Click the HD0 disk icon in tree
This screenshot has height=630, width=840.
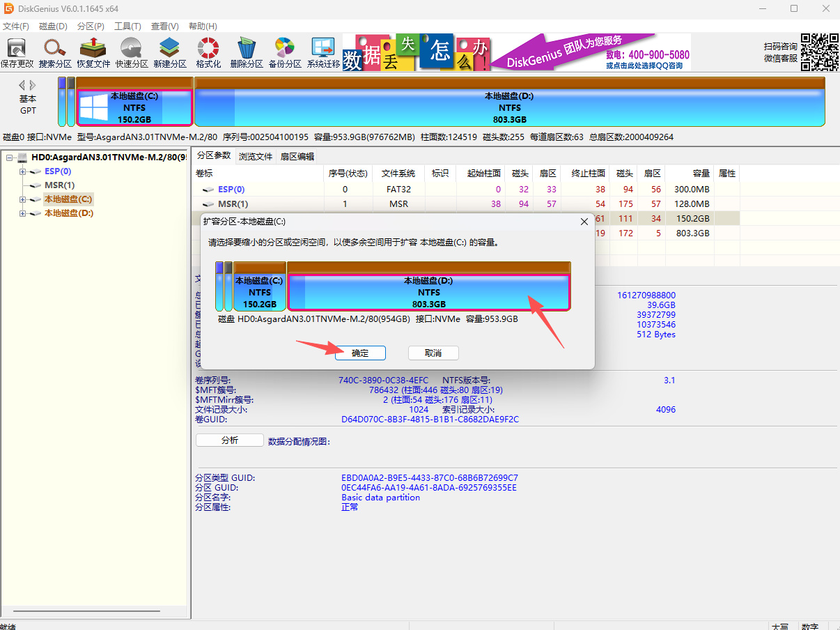click(23, 157)
